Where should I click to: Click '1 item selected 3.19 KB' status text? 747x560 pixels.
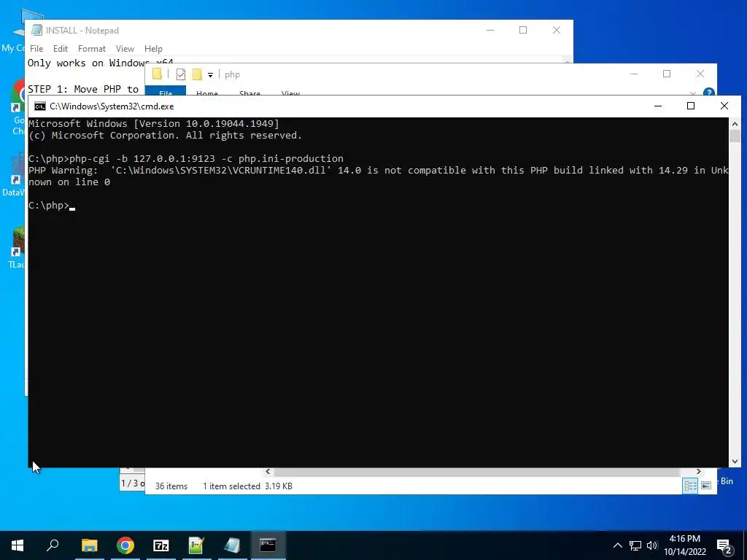[x=247, y=486]
